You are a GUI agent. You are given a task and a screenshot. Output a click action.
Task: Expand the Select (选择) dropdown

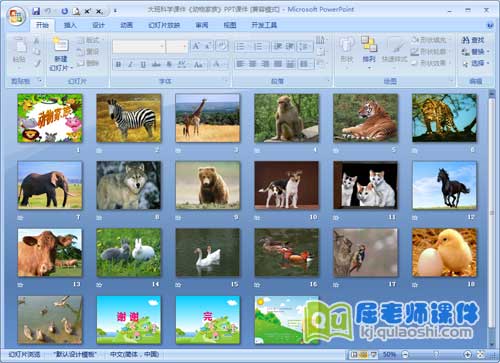(488, 63)
